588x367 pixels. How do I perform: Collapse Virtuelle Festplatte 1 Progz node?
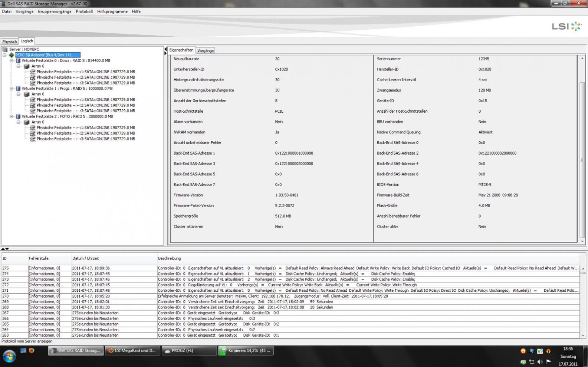click(12, 89)
